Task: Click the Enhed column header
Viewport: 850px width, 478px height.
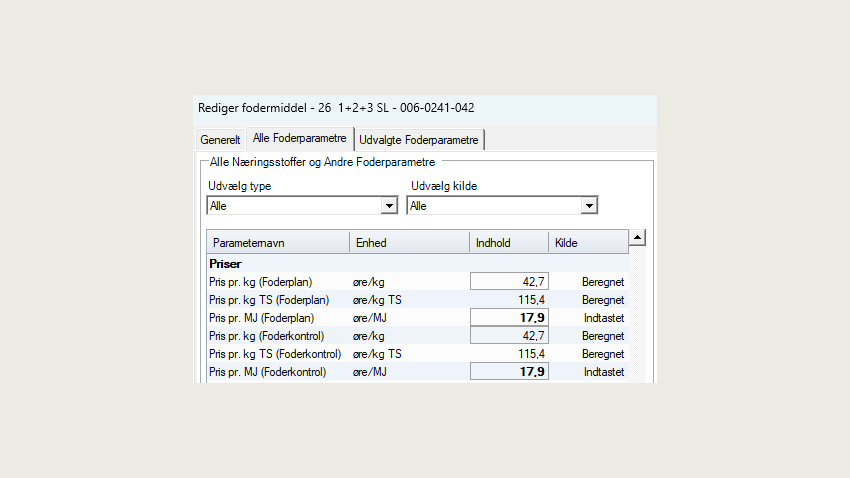Action: click(409, 243)
